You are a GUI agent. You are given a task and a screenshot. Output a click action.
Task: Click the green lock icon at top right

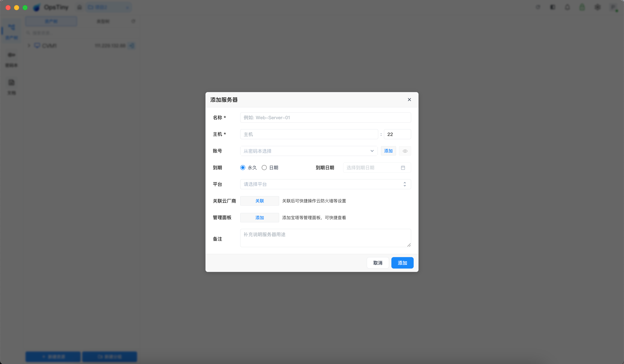(x=582, y=7)
